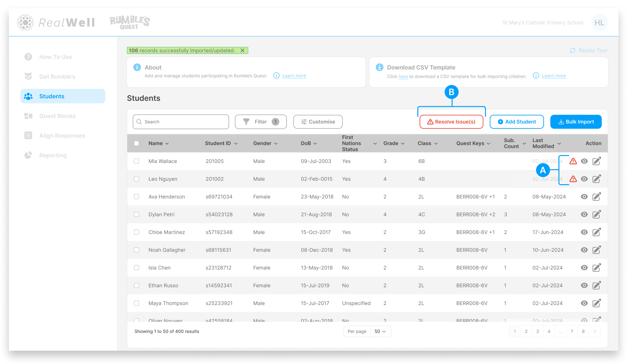Click the Resolve Issues button
Image resolution: width=630 pixels, height=364 pixels.
point(451,121)
